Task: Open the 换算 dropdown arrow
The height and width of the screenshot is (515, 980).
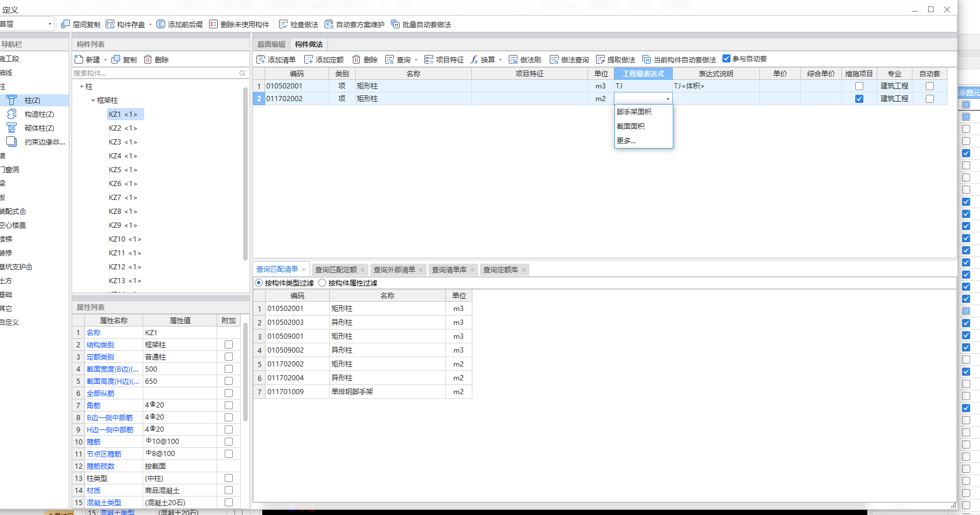Action: click(x=500, y=60)
